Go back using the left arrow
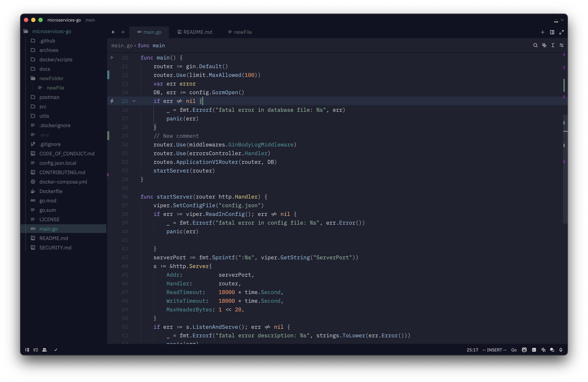 click(x=113, y=32)
